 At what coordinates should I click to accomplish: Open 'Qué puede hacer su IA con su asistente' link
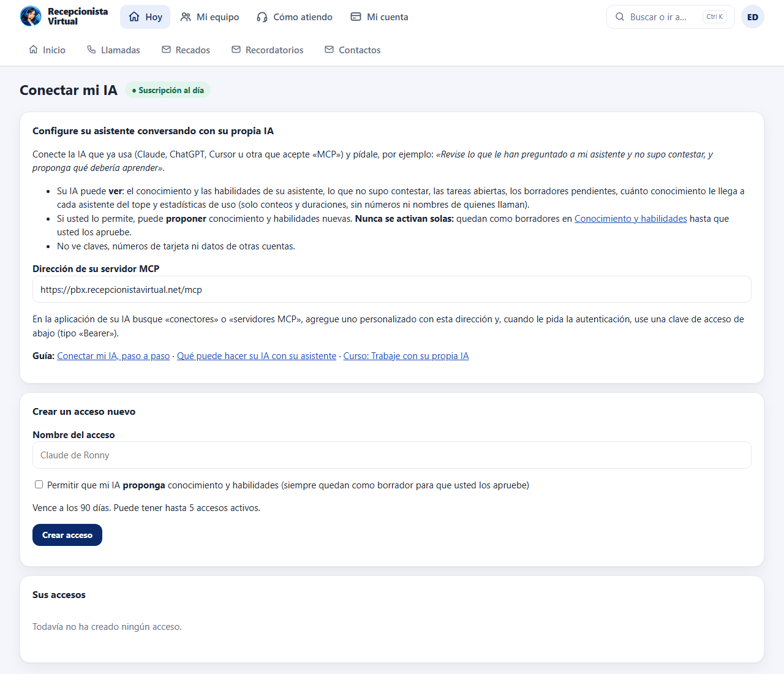pyautogui.click(x=257, y=356)
